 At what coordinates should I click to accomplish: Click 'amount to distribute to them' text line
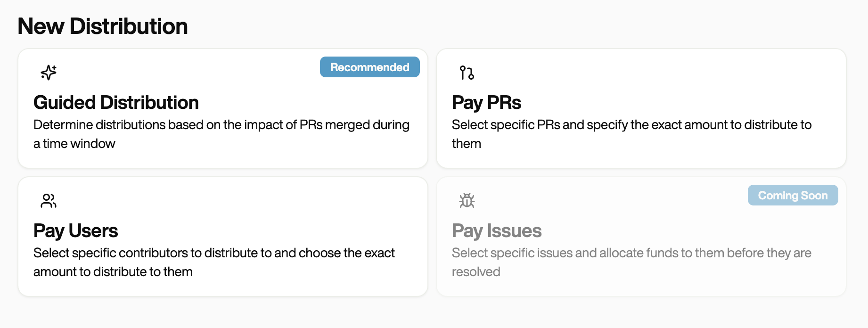[113, 272]
